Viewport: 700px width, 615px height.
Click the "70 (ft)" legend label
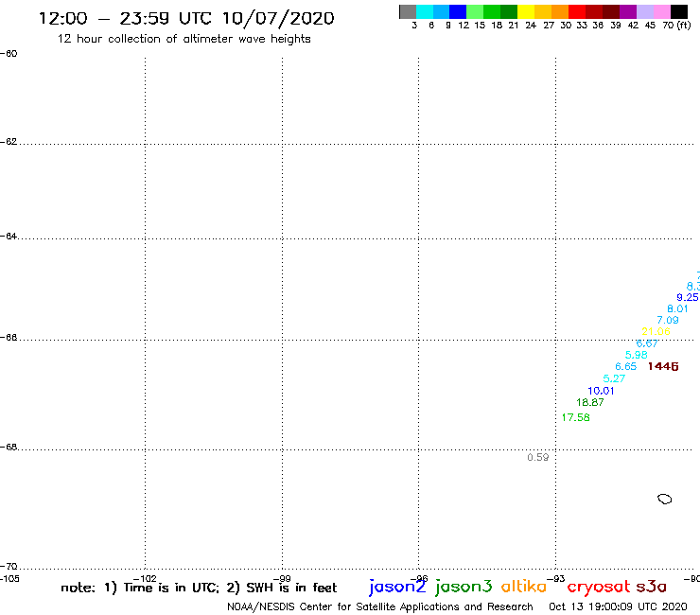pos(676,26)
